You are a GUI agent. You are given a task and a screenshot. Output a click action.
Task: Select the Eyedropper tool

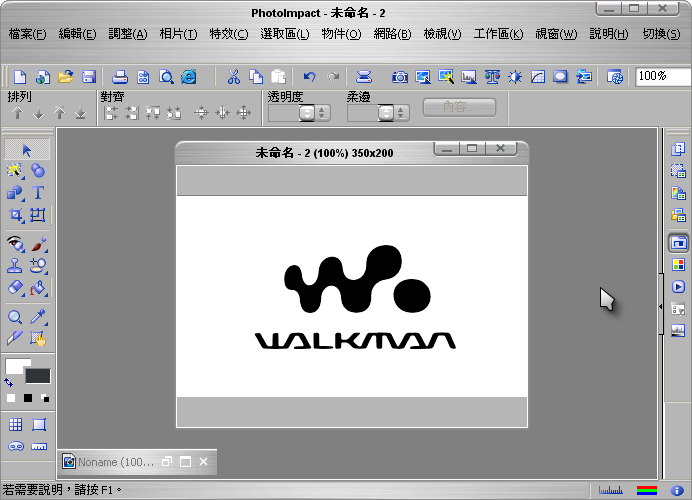tap(38, 316)
